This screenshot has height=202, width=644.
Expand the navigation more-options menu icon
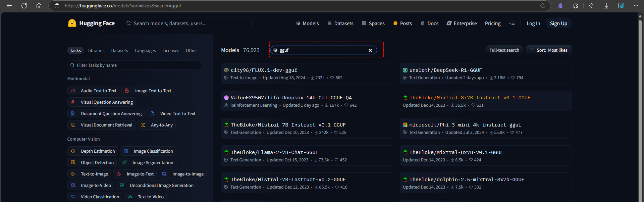coord(512,23)
